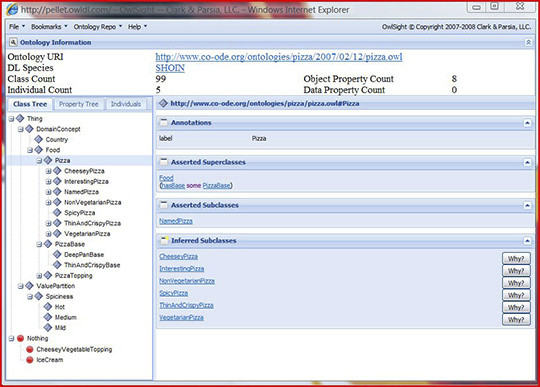This screenshot has width=540, height=387.
Task: Switch to the Individuals tab
Action: [x=126, y=104]
